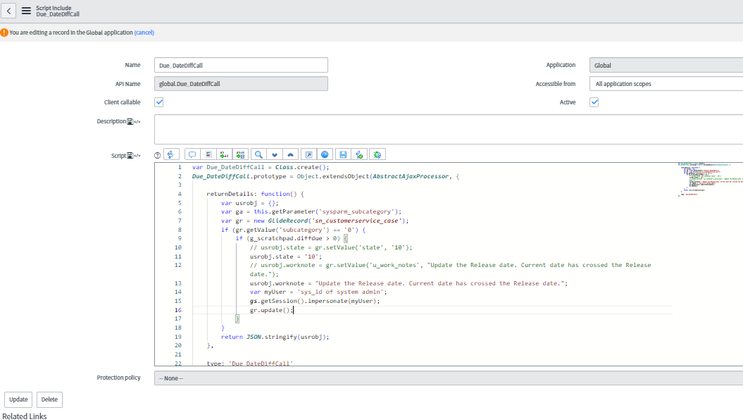Uncheck the Client callable checkbox
Screen dimensions: 743x420
[159, 102]
